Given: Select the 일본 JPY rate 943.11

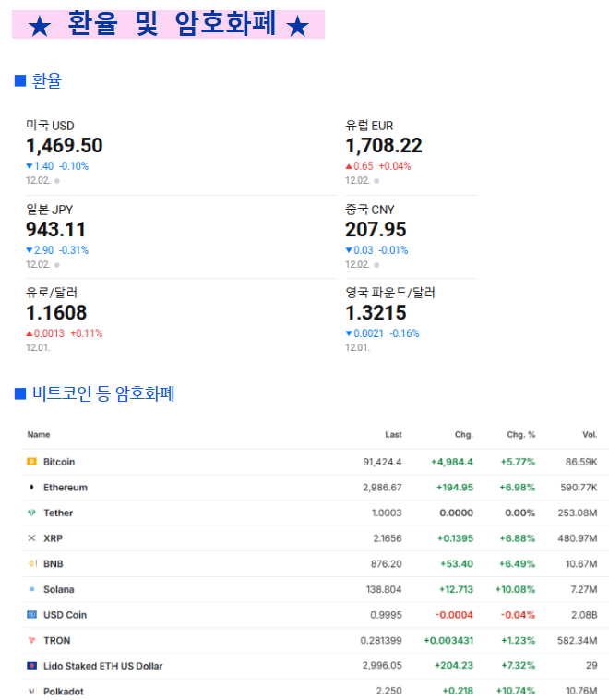Looking at the screenshot, I should click(56, 229).
